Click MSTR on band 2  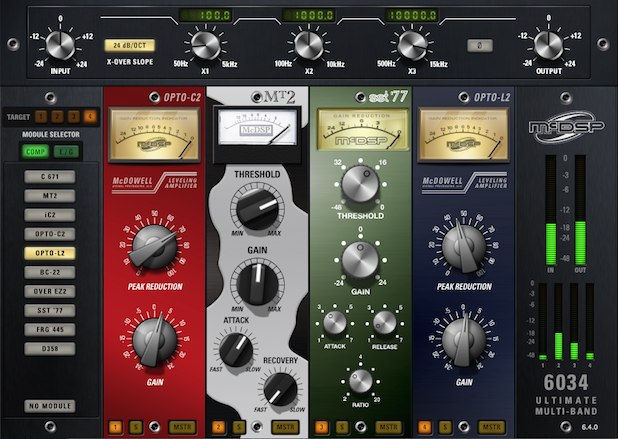point(285,427)
